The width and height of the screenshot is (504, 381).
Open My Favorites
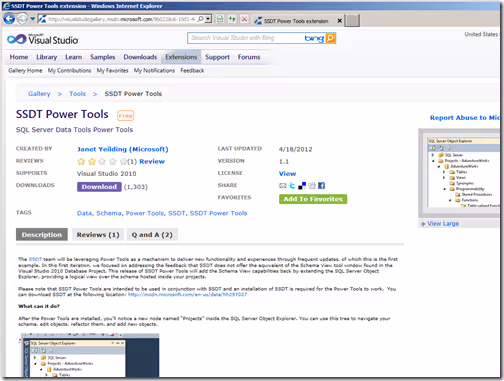tap(112, 70)
